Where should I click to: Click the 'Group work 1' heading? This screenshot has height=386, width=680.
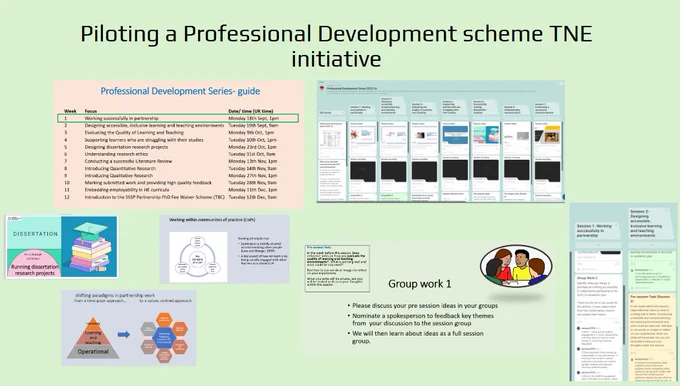tap(419, 284)
